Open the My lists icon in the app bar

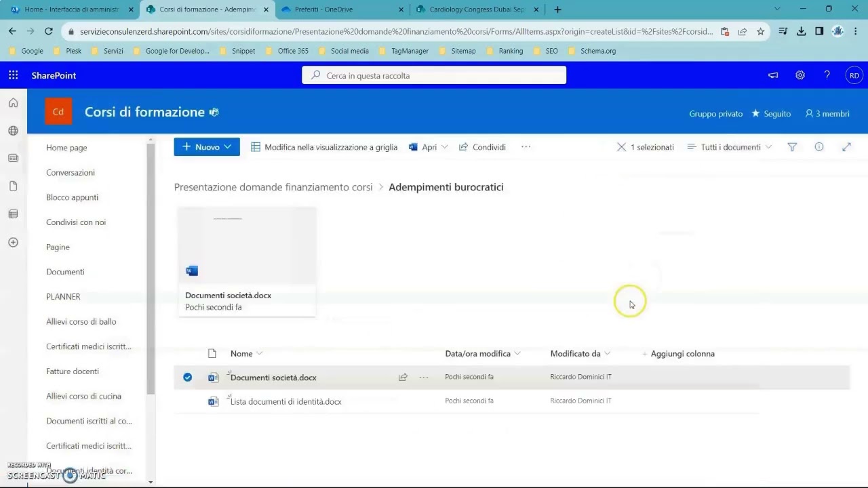(x=13, y=214)
